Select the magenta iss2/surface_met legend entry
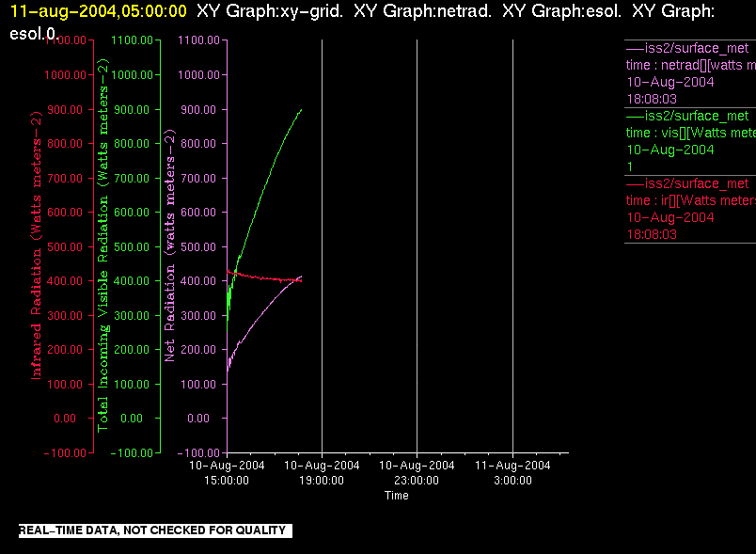This screenshot has width=756, height=554. (x=687, y=48)
